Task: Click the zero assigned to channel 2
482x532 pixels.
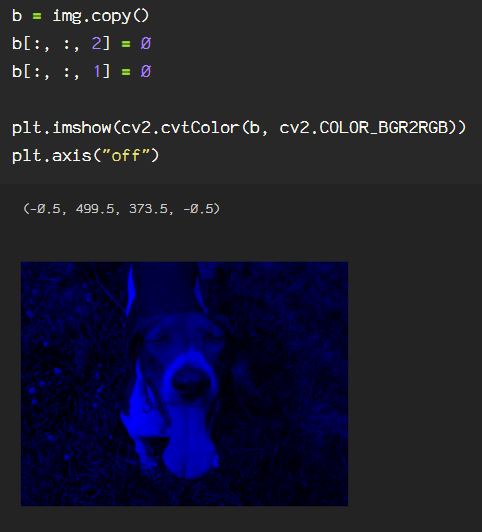Action: click(146, 43)
